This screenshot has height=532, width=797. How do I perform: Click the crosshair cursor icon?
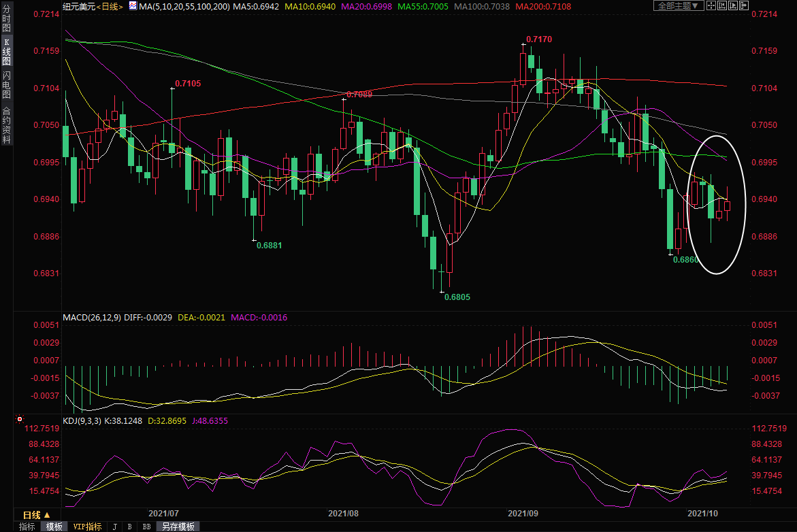coord(711,5)
